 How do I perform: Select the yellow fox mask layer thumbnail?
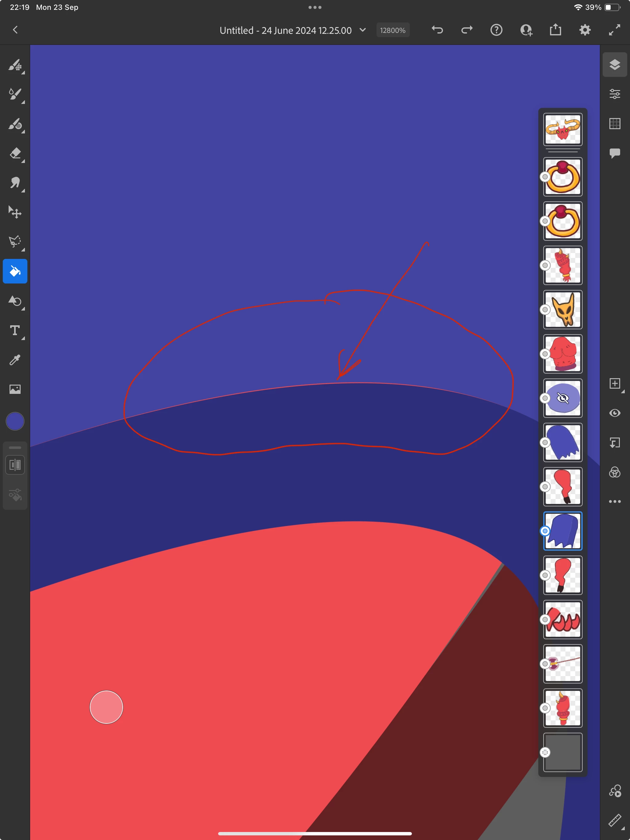coord(562,310)
